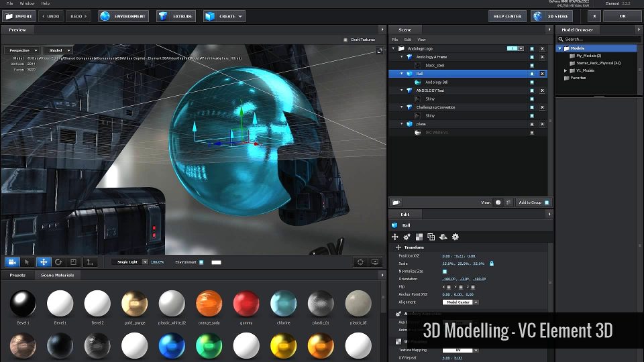The width and height of the screenshot is (644, 362).
Task: Toggle Draft Textures checkbox
Action: (x=345, y=40)
